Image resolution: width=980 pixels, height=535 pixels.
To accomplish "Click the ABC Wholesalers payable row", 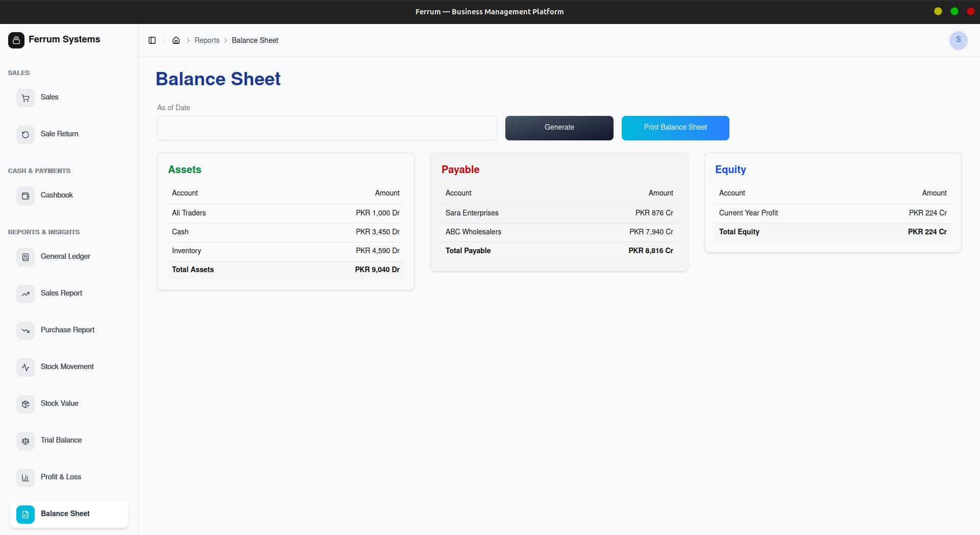I will coord(559,232).
